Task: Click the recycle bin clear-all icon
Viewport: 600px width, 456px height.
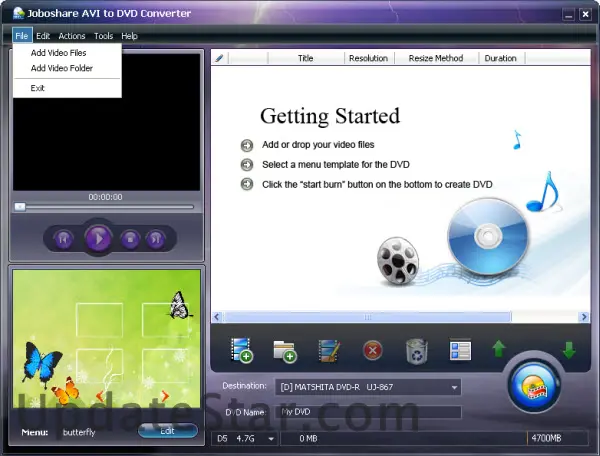Action: coord(417,351)
